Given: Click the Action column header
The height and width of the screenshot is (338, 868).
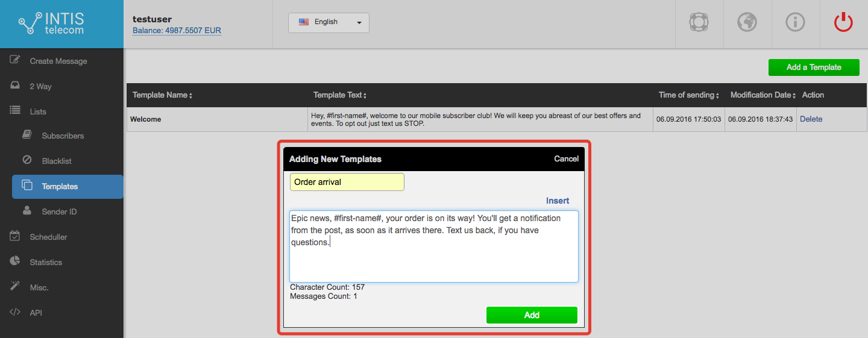Looking at the screenshot, I should coord(813,95).
